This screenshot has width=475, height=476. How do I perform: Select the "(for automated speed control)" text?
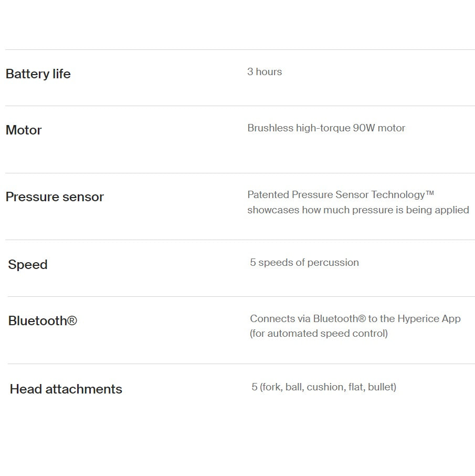(319, 334)
